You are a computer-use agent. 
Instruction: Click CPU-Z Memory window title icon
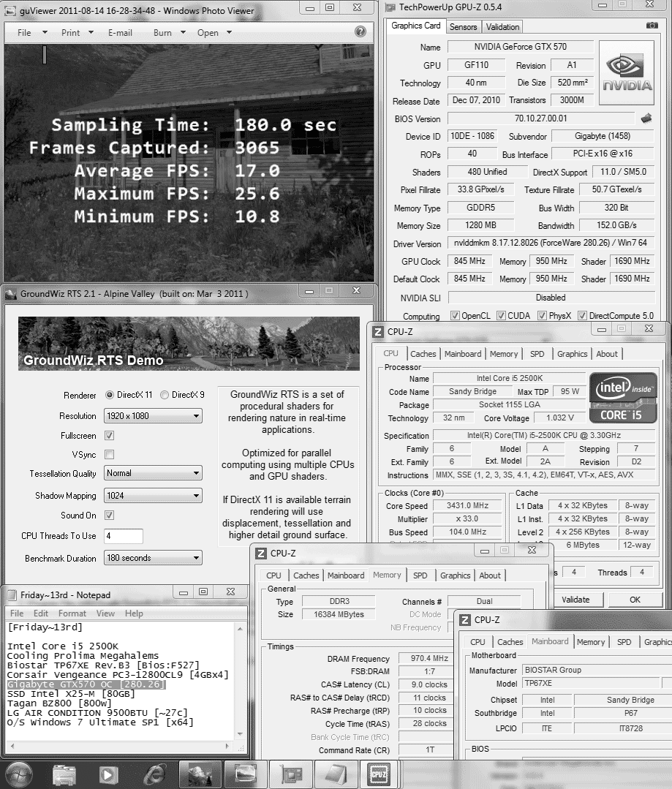(x=261, y=553)
